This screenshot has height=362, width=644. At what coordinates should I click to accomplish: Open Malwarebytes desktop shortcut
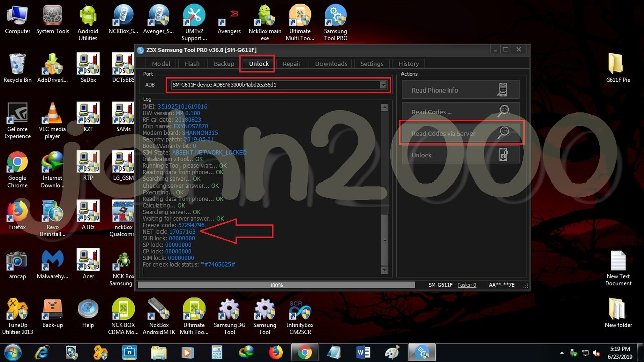pyautogui.click(x=52, y=264)
